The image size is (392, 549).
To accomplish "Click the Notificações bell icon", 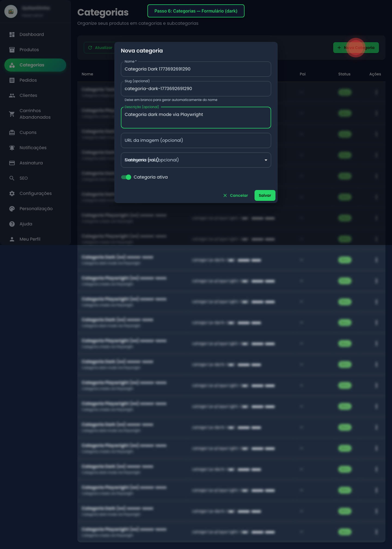I will (x=12, y=148).
